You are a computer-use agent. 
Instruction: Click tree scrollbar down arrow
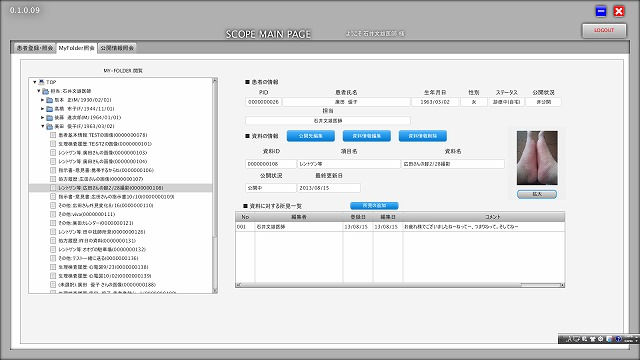(x=215, y=291)
